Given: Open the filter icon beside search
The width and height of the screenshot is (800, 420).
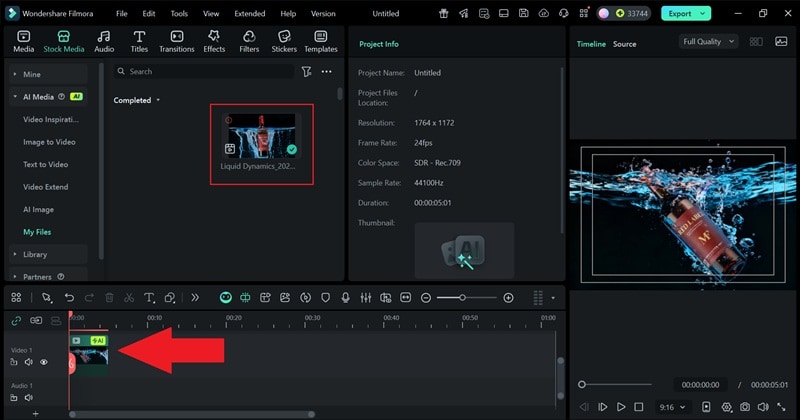Looking at the screenshot, I should 307,72.
